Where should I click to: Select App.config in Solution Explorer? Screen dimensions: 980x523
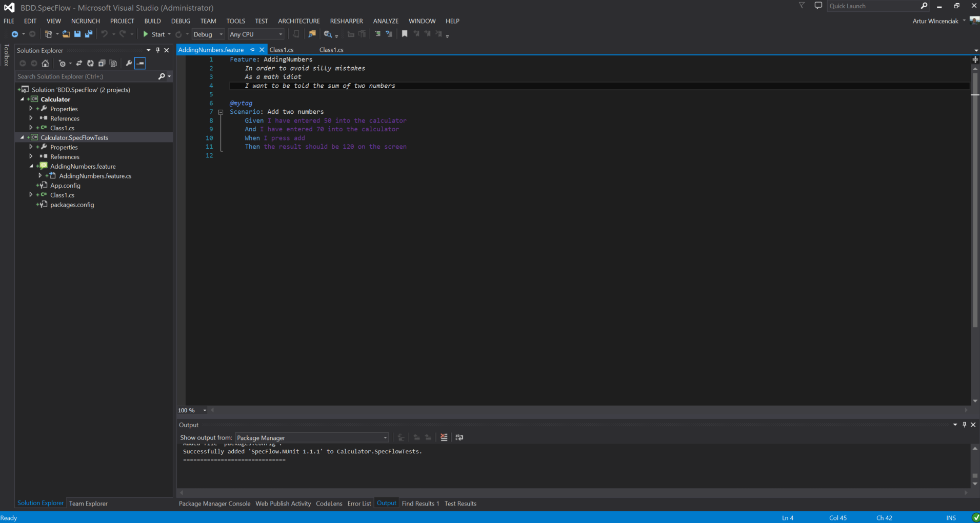click(x=65, y=186)
